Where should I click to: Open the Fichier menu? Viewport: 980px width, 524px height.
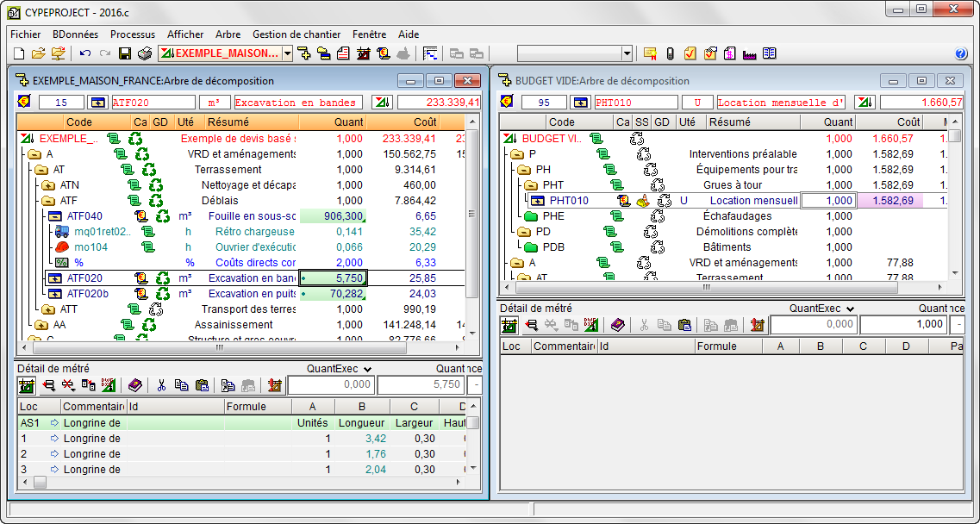coord(26,34)
